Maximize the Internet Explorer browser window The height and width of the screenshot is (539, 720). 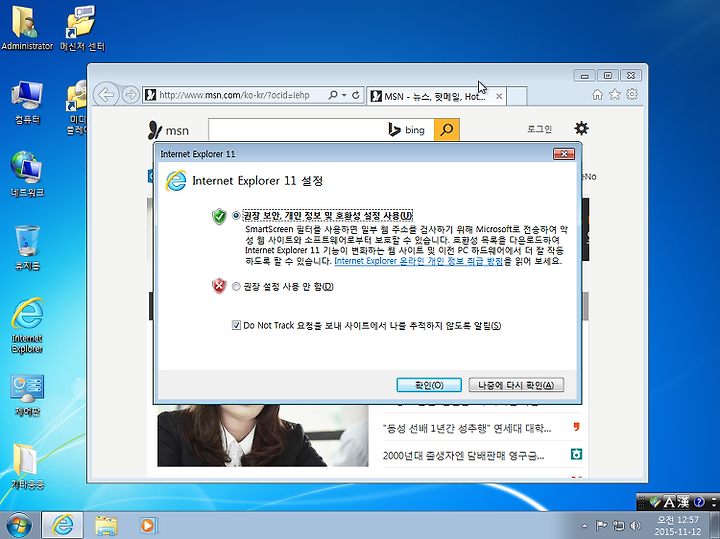point(608,75)
